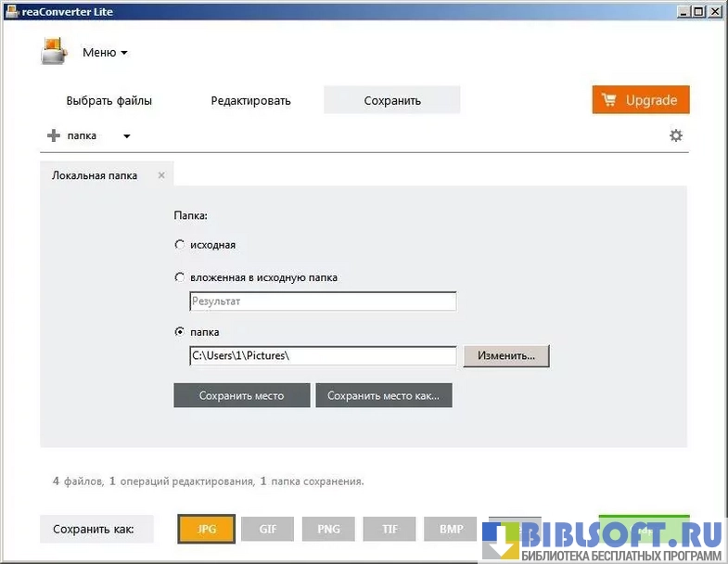Click the reaConverter logo icon
This screenshot has width=728, height=564.
(54, 52)
